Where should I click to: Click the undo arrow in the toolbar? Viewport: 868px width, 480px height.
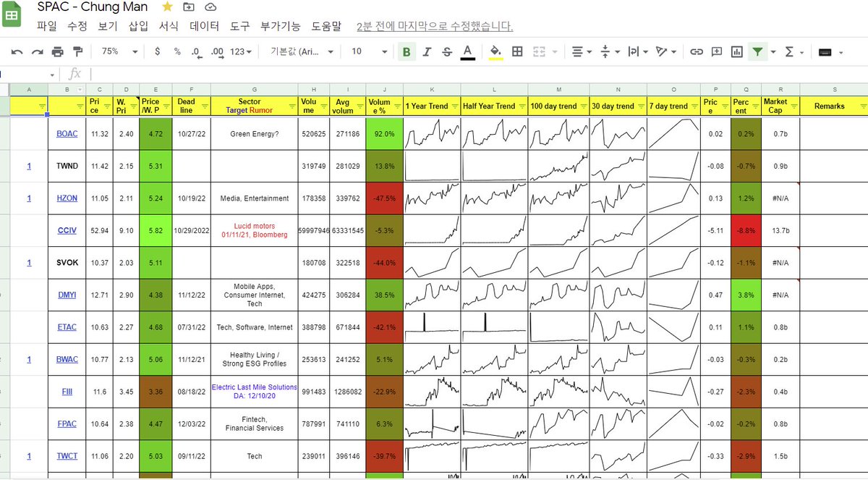(17, 52)
